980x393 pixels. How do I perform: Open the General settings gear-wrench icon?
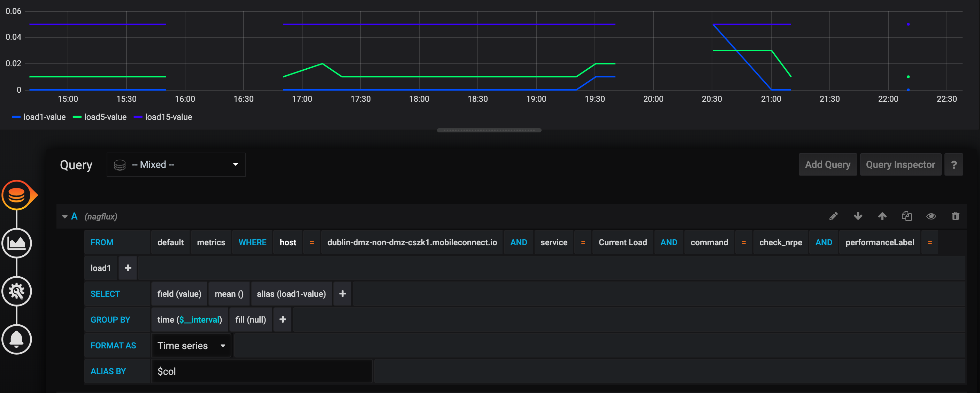pyautogui.click(x=17, y=291)
